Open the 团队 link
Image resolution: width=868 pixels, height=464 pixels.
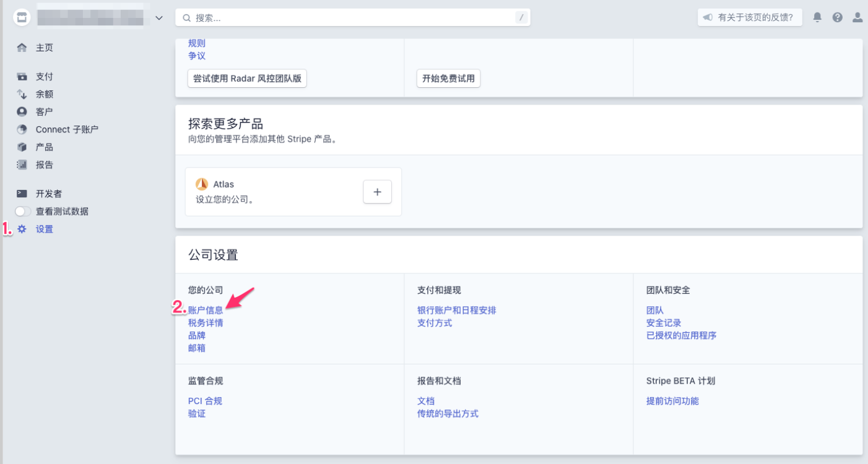(x=655, y=310)
